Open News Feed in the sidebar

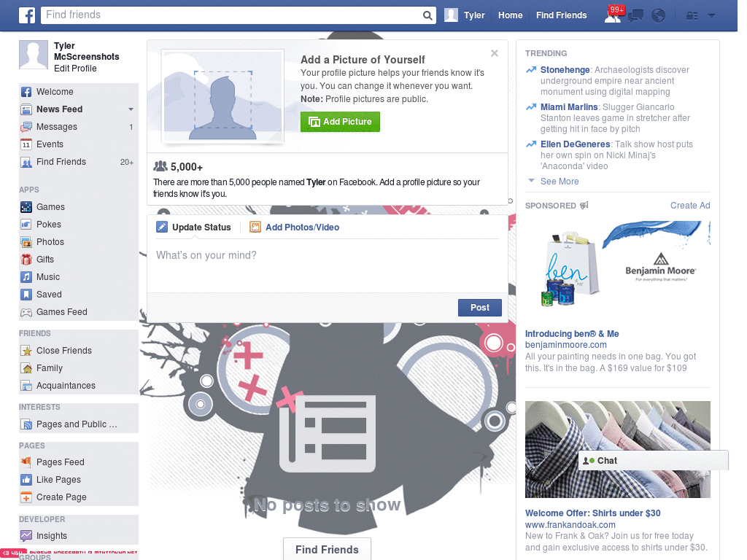coord(60,109)
